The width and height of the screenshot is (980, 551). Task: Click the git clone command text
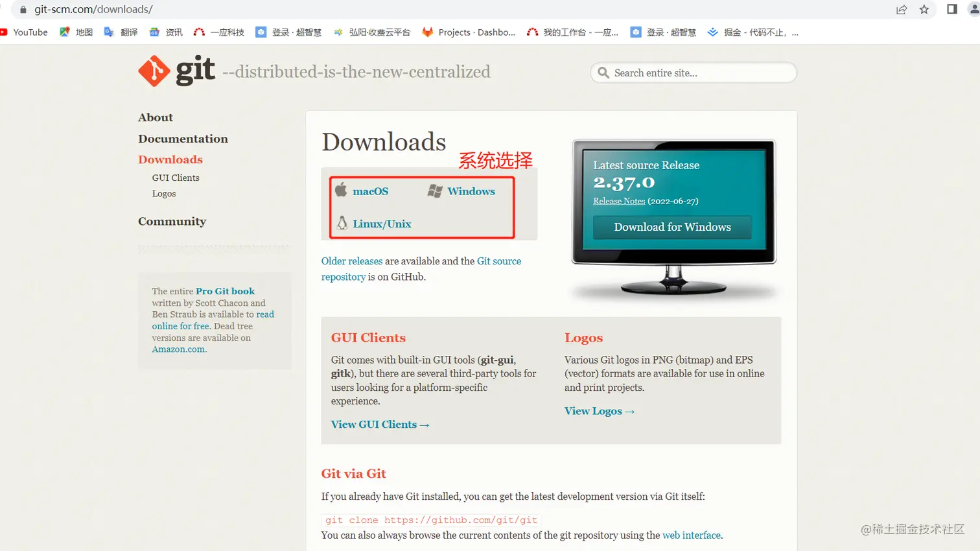coord(431,520)
